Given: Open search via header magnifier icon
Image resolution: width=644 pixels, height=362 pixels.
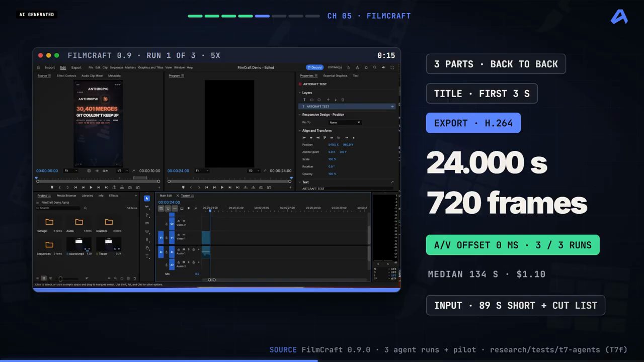Looking at the screenshot, I should pos(375,67).
